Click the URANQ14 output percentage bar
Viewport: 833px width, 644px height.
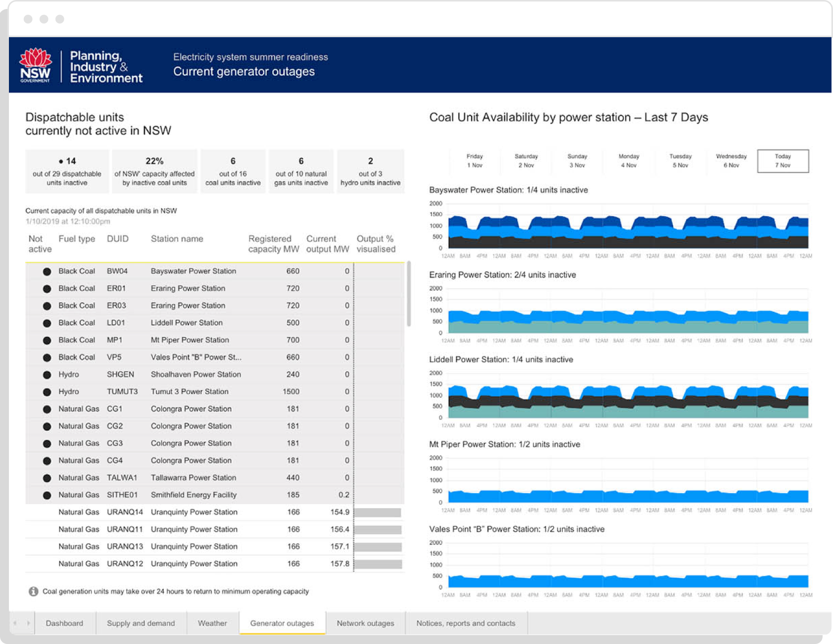click(x=377, y=512)
